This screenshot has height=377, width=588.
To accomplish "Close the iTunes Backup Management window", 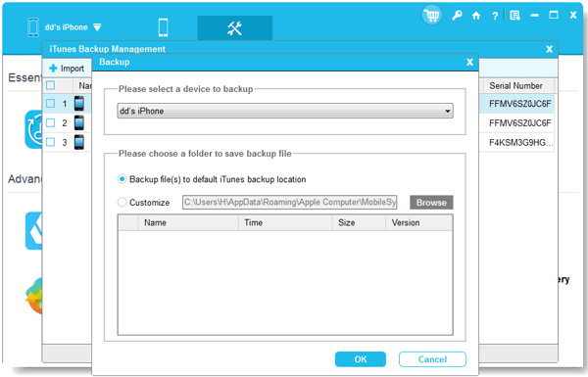I will coord(550,49).
